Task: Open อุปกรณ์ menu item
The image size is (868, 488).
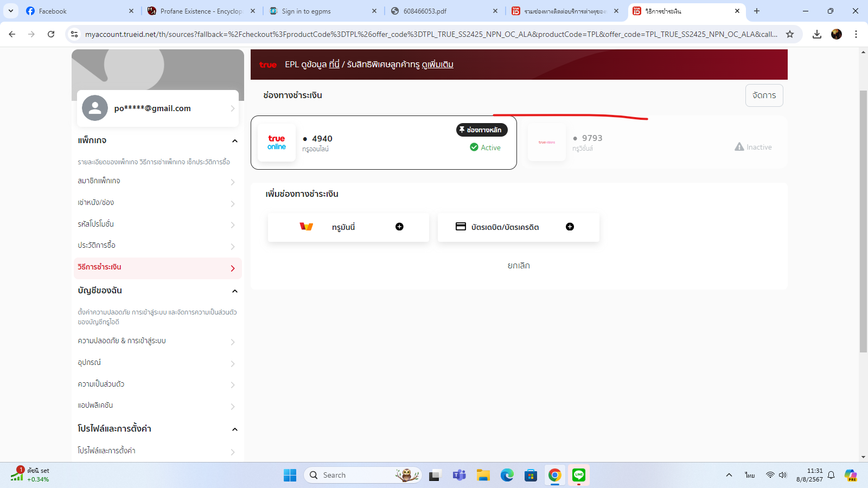Action: pos(157,363)
